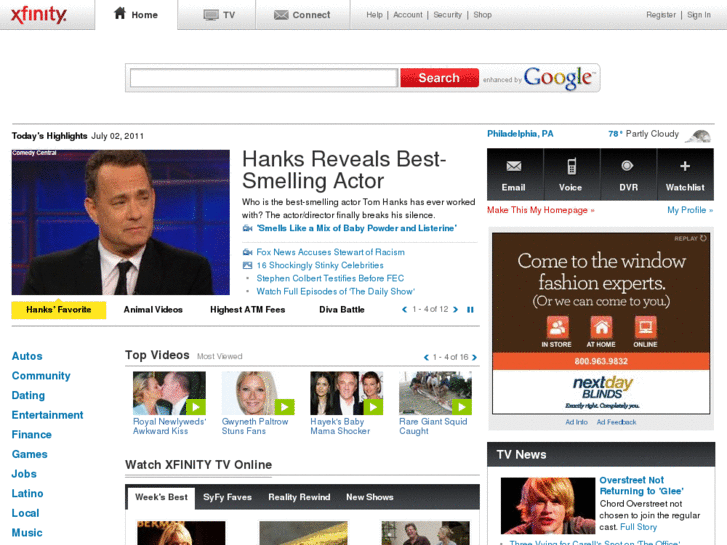
Task: Open the Connect tab
Action: pyautogui.click(x=302, y=15)
